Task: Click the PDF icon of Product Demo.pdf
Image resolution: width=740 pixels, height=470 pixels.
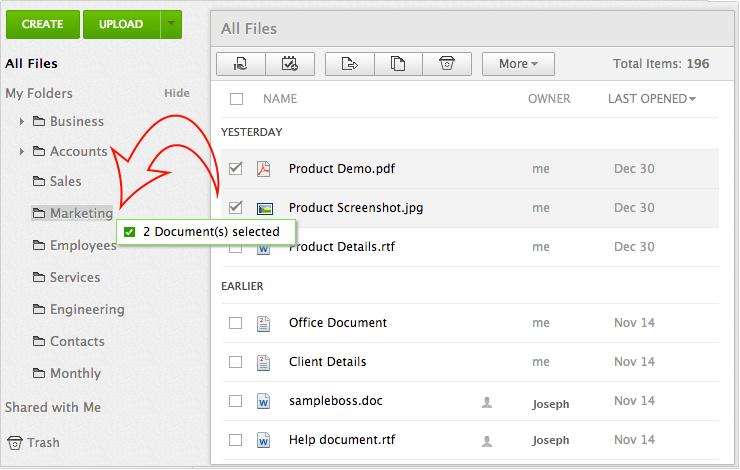Action: point(263,168)
